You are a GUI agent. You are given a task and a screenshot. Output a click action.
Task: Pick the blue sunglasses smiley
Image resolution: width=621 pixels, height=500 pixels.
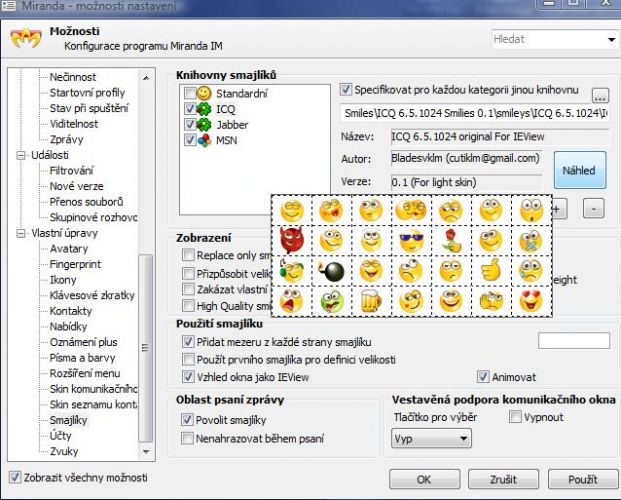(x=411, y=240)
